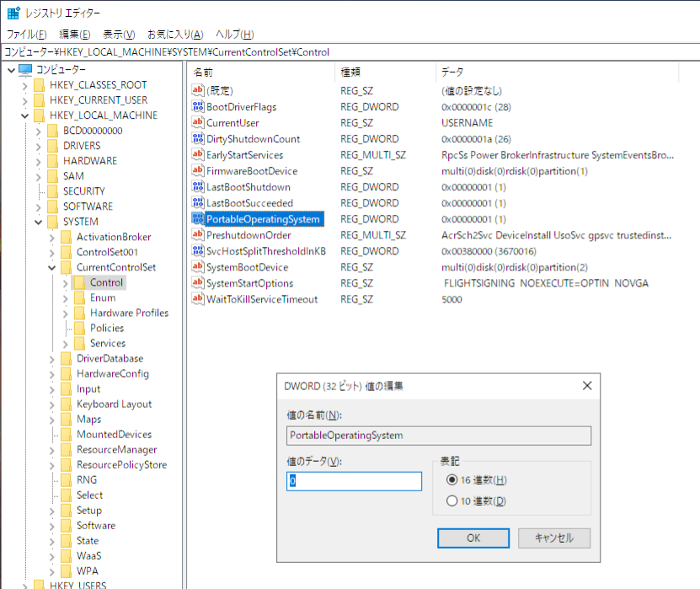
Task: Click data value 0x00380000 (3670016)
Action: click(489, 251)
